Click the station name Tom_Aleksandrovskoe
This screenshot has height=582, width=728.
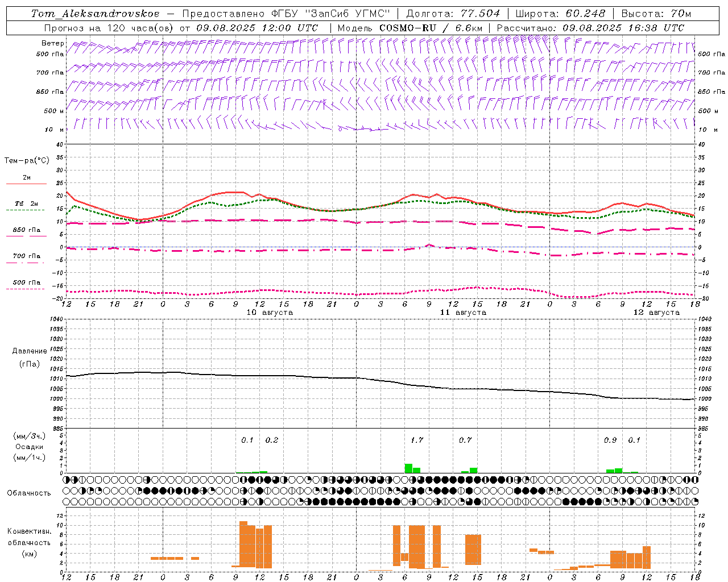pos(96,14)
